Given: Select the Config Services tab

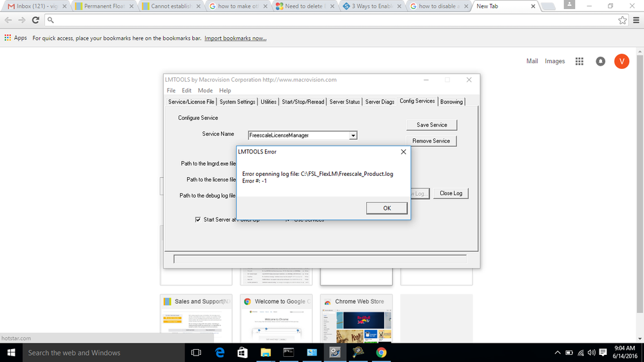Looking at the screenshot, I should point(417,101).
